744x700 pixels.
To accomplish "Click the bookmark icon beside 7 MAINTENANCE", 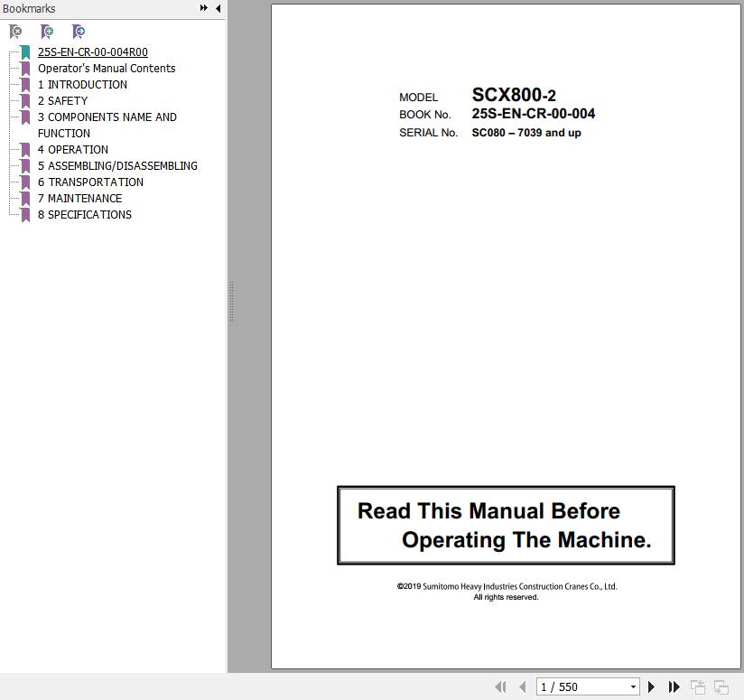I will click(x=25, y=199).
